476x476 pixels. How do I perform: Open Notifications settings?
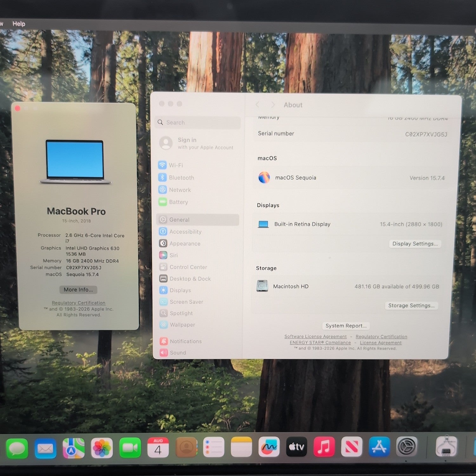tap(181, 341)
